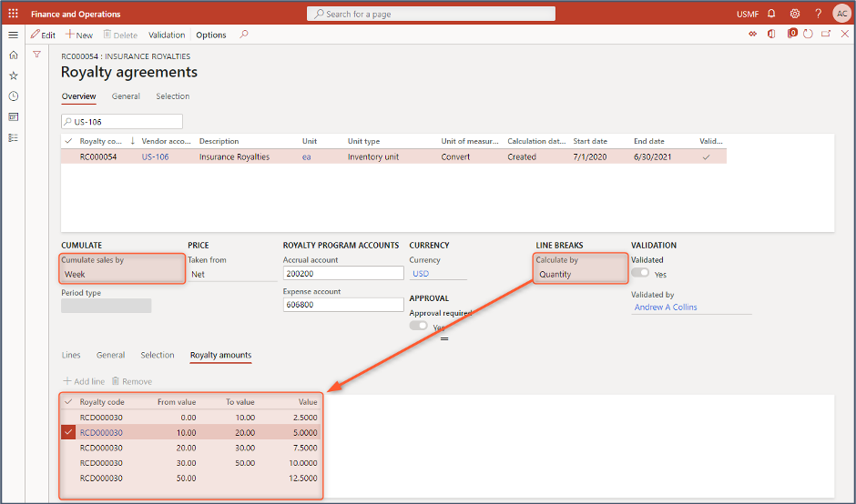The image size is (856, 504).
Task: Open the app launcher waffle menu
Action: (x=13, y=14)
